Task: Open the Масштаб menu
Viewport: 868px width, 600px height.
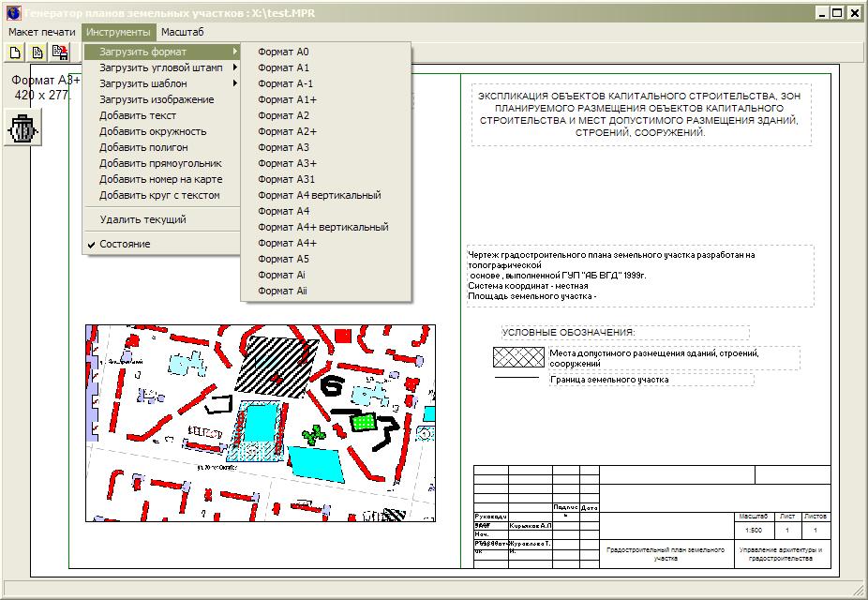Action: pos(182,32)
